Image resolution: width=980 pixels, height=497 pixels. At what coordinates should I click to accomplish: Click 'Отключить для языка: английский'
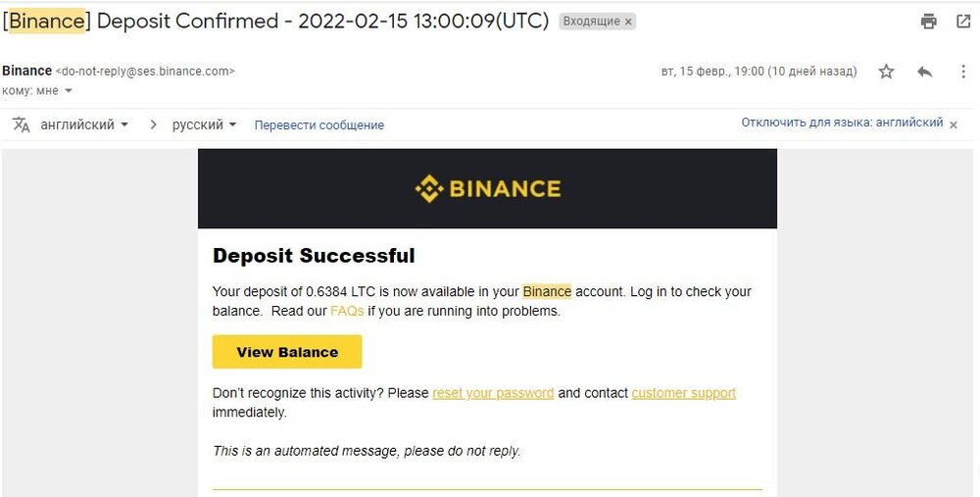point(842,123)
